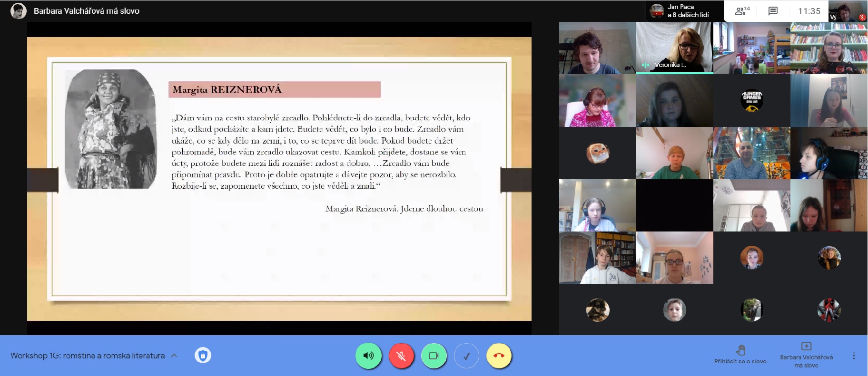This screenshot has height=376, width=868.
Task: Click Barbara Valchářová má slovo presenter label
Action: click(x=86, y=11)
